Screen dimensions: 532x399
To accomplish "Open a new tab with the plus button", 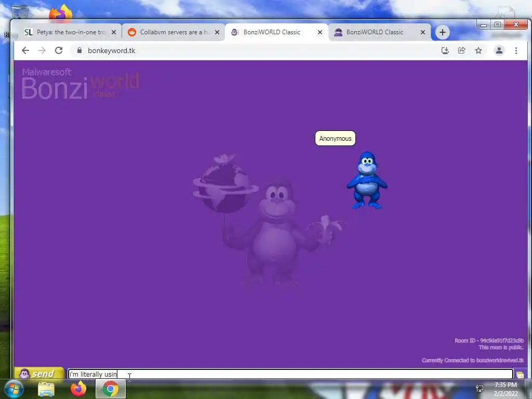I will pyautogui.click(x=443, y=32).
